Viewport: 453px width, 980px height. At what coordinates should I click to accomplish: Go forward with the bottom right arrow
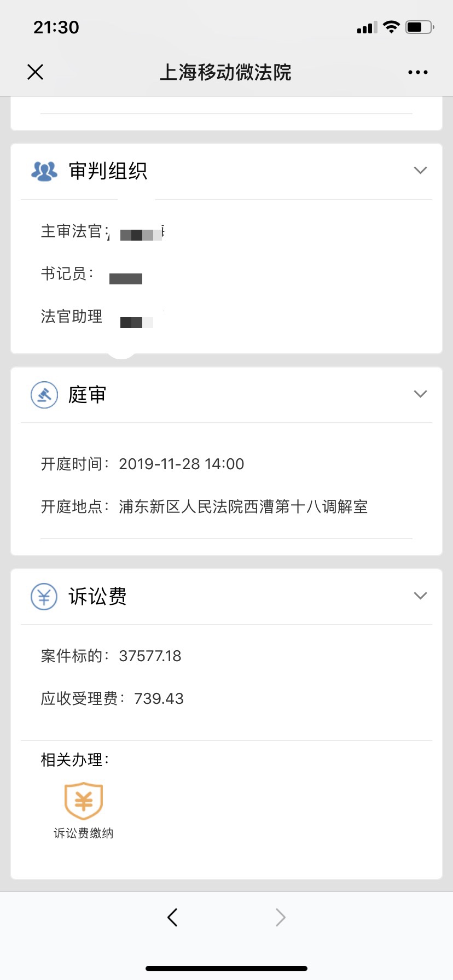280,917
